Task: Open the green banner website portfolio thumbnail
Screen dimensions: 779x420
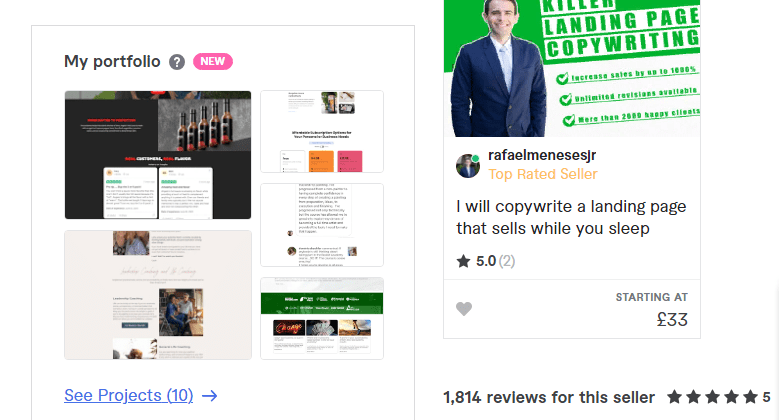Action: [x=322, y=318]
